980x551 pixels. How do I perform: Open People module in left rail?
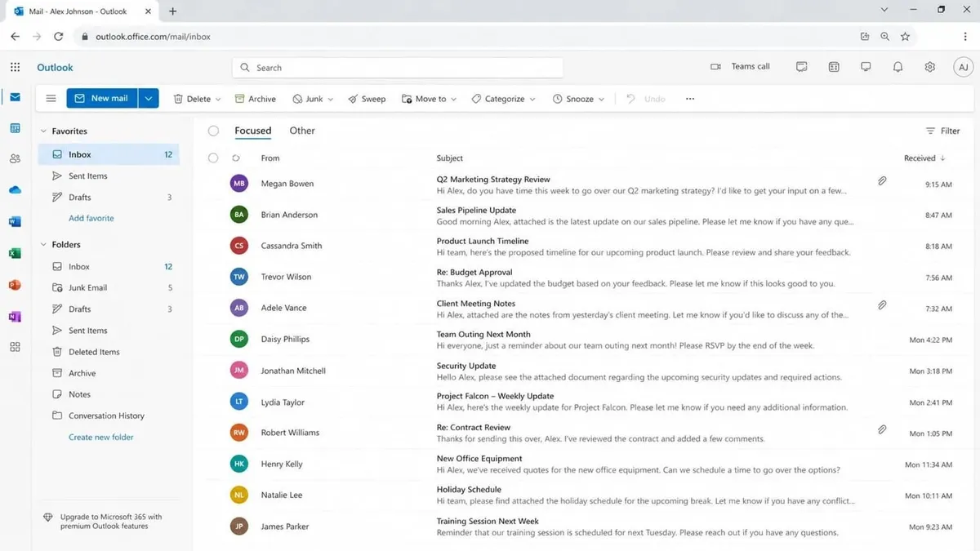(15, 159)
